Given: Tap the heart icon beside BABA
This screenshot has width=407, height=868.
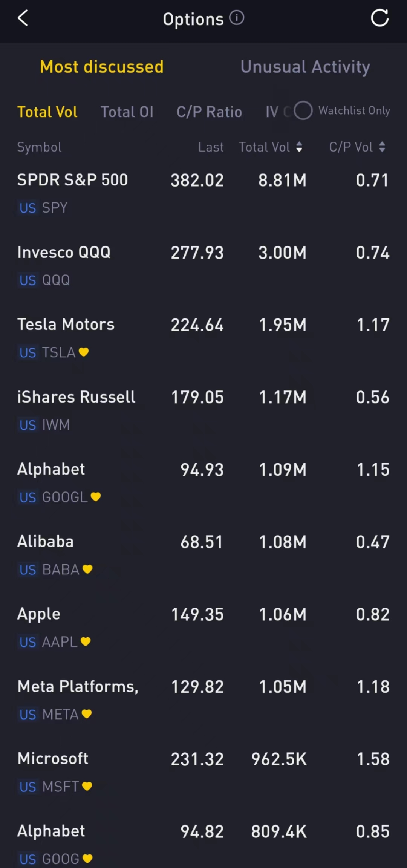Looking at the screenshot, I should click(x=87, y=569).
